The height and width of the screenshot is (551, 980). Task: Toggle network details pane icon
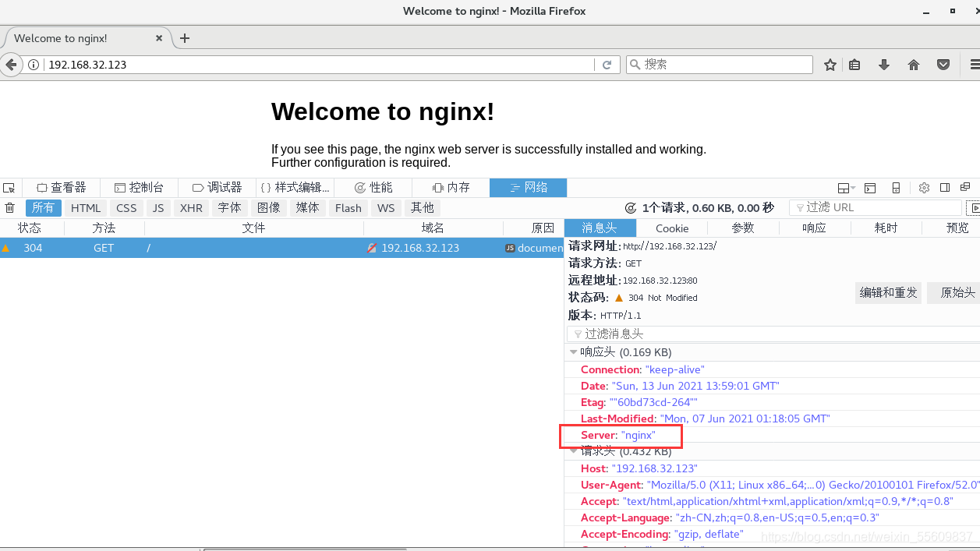pyautogui.click(x=973, y=208)
